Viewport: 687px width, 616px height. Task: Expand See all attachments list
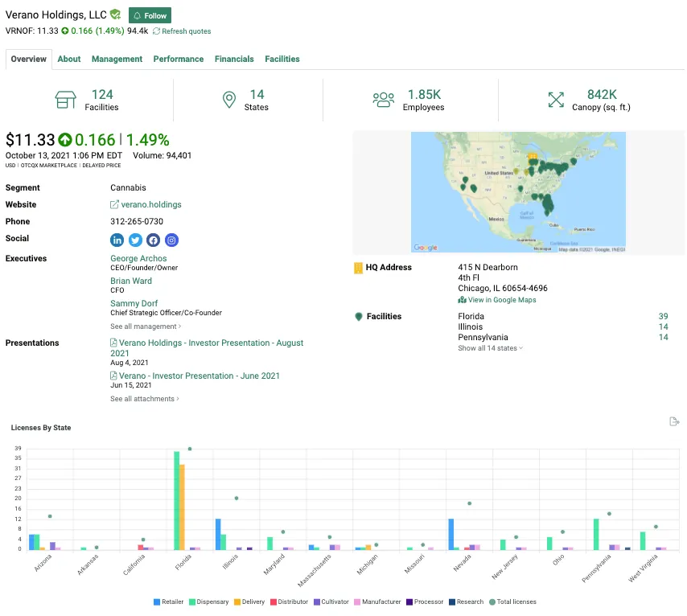(x=145, y=399)
